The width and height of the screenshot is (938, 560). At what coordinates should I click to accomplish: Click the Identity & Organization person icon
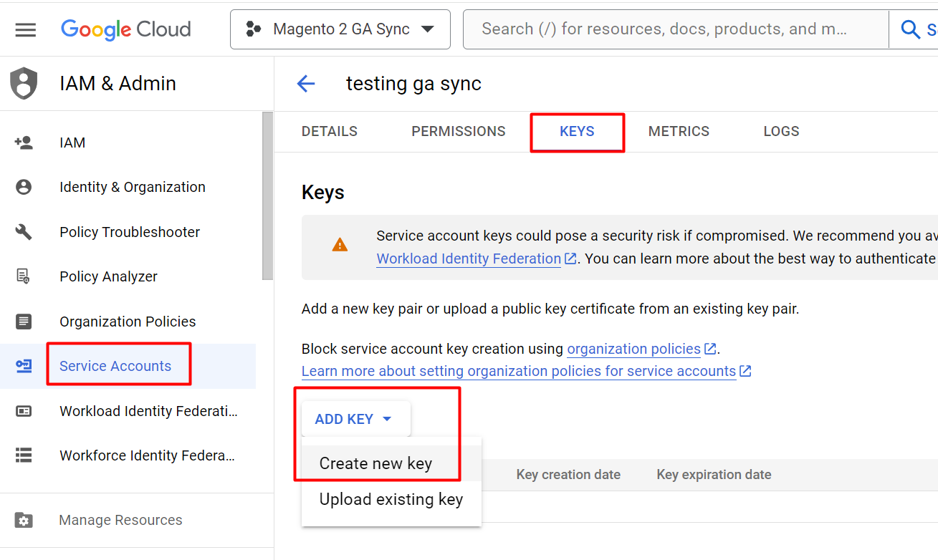(x=24, y=187)
